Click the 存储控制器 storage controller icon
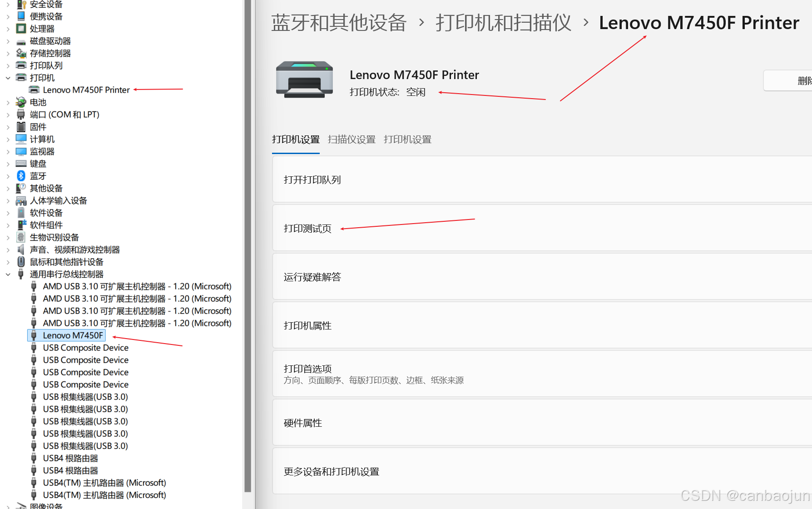 tap(21, 53)
